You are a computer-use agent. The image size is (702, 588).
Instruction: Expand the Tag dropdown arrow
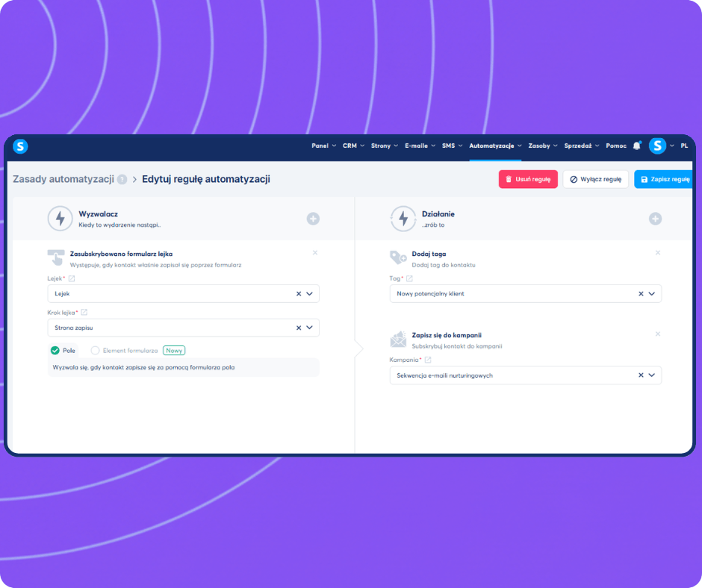651,293
